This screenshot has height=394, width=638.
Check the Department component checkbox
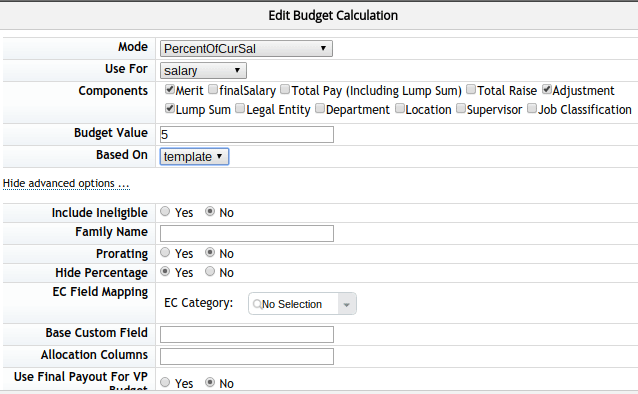tap(320, 108)
